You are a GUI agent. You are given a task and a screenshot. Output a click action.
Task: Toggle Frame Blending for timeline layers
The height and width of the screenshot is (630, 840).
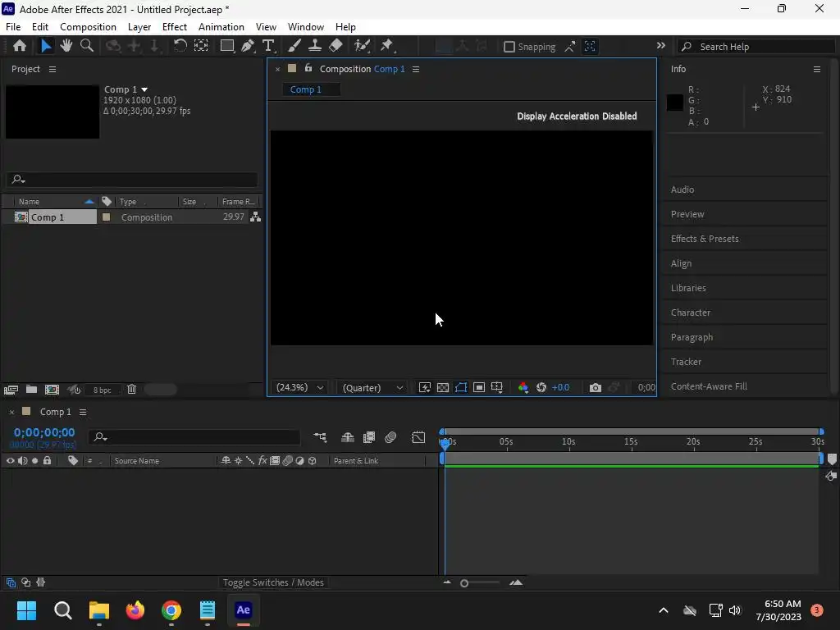pos(369,437)
